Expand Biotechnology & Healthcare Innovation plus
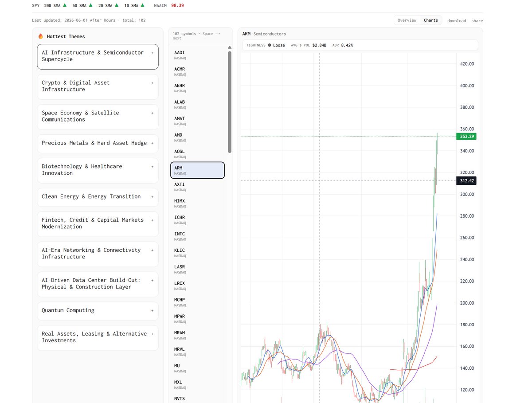This screenshot has width=532, height=403. 153,166
